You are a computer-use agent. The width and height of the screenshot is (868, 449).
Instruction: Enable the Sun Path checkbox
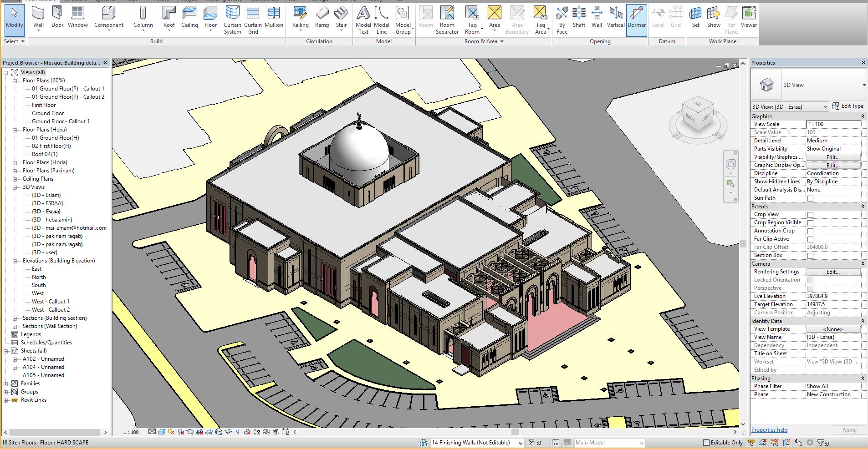pyautogui.click(x=810, y=198)
